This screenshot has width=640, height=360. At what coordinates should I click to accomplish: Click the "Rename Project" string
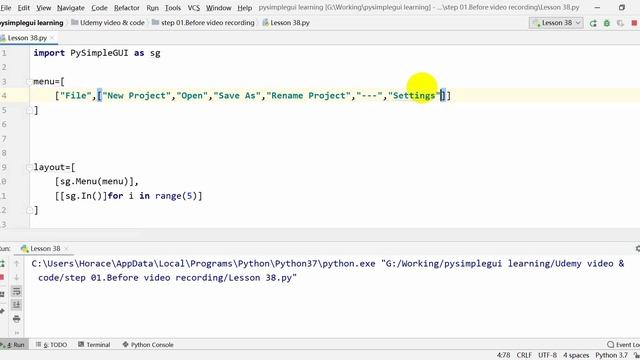tap(309, 96)
